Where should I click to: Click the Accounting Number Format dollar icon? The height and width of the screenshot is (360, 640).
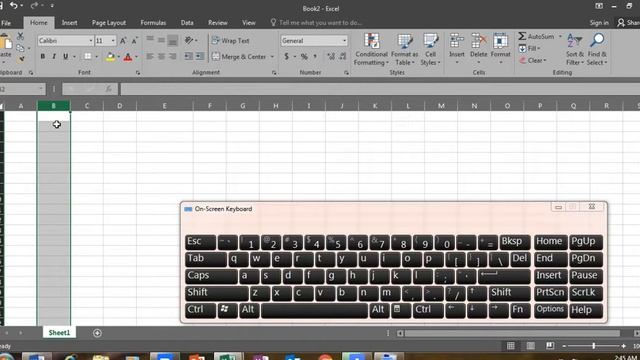pyautogui.click(x=287, y=56)
